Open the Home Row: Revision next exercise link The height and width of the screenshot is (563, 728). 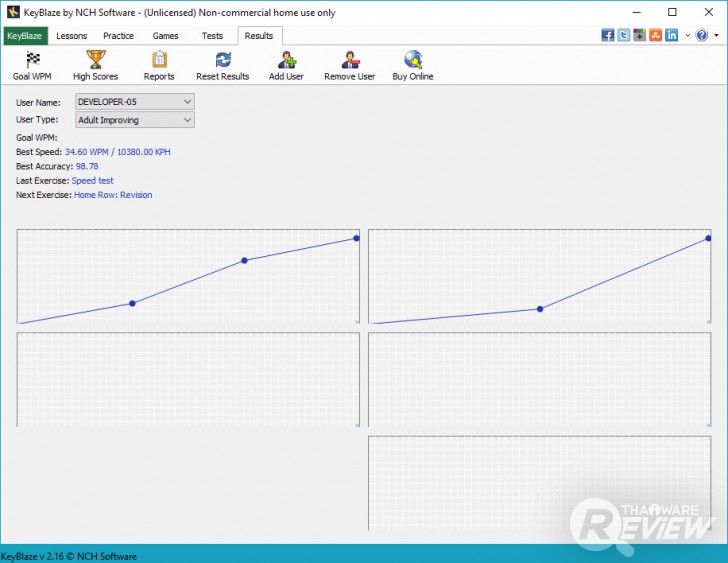coord(113,195)
